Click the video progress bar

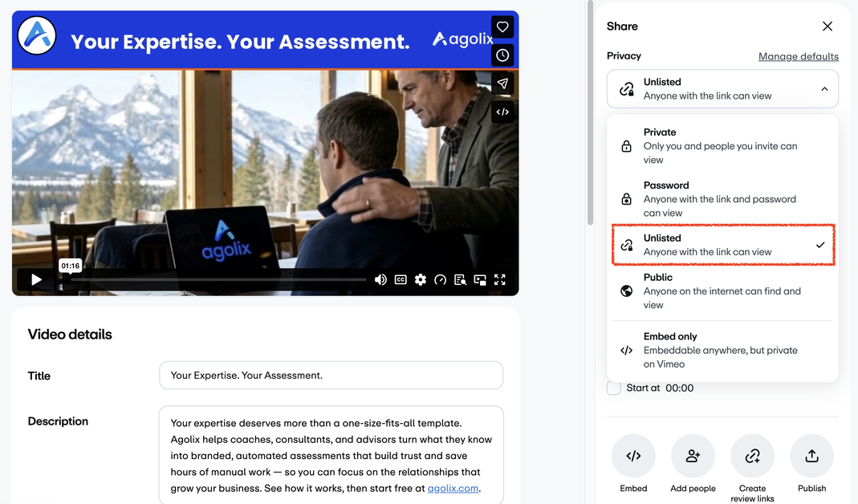pyautogui.click(x=218, y=279)
